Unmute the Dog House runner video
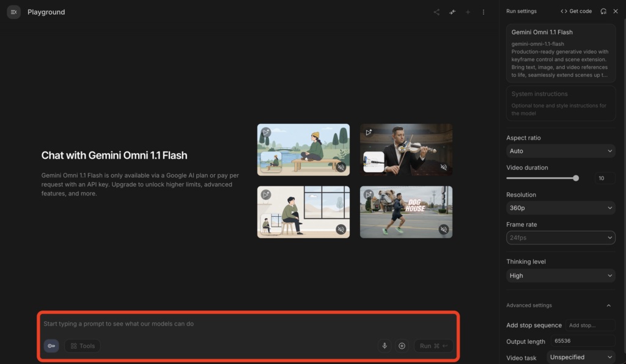Image resolution: width=626 pixels, height=364 pixels. click(x=444, y=229)
